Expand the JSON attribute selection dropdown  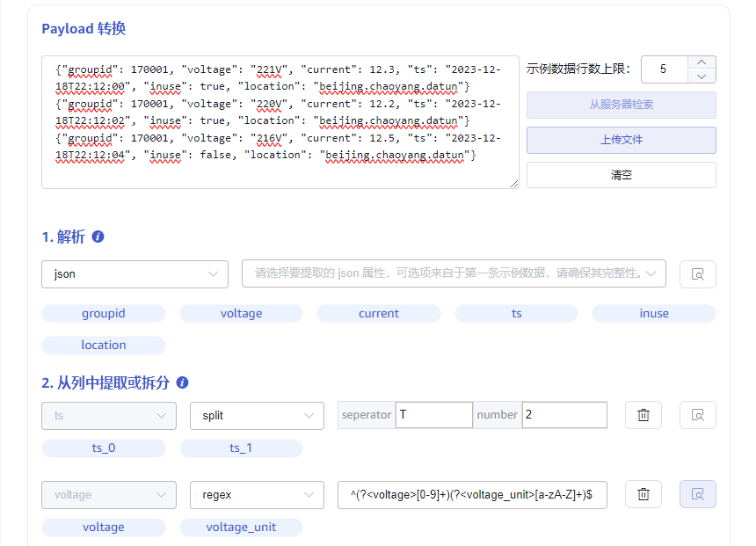point(454,274)
